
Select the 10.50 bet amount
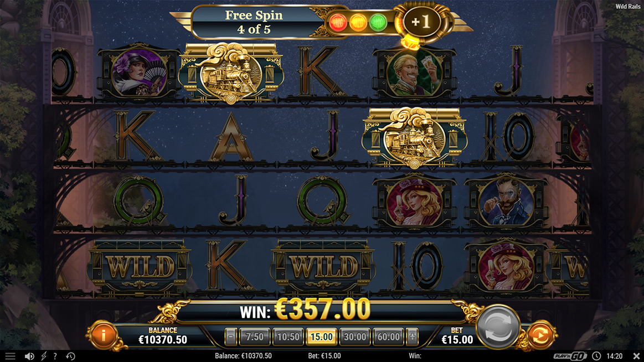[288, 337]
